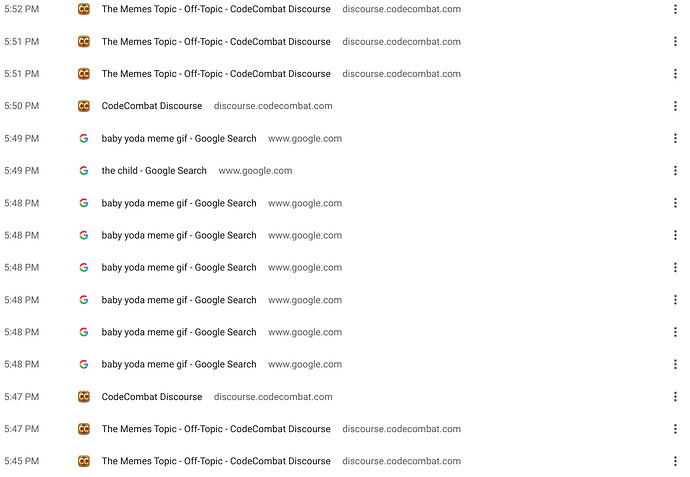Open more actions menu for 5:50 PM entry

(x=675, y=106)
